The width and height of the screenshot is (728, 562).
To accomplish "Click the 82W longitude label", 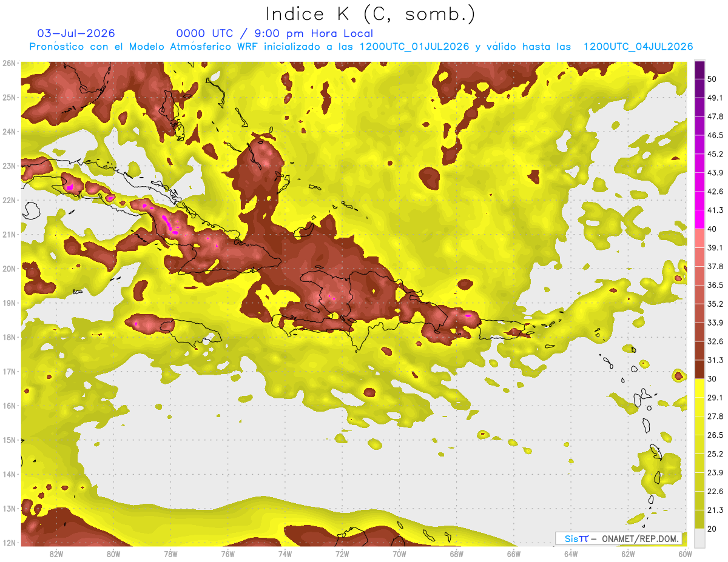I will 56,554.
